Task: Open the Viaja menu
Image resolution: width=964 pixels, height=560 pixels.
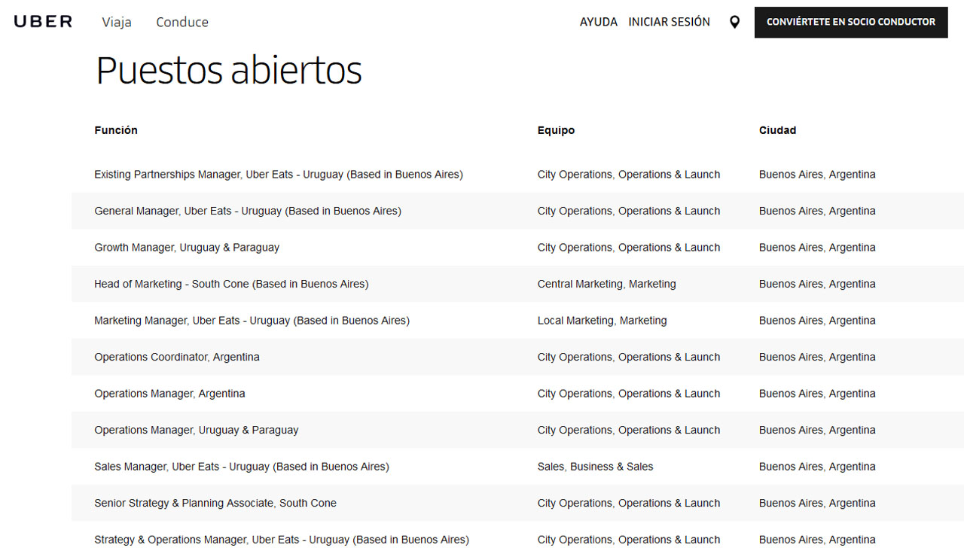Action: tap(117, 23)
